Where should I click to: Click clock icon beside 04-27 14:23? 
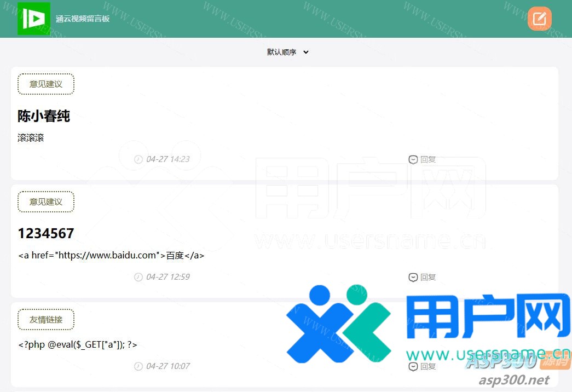pyautogui.click(x=138, y=159)
